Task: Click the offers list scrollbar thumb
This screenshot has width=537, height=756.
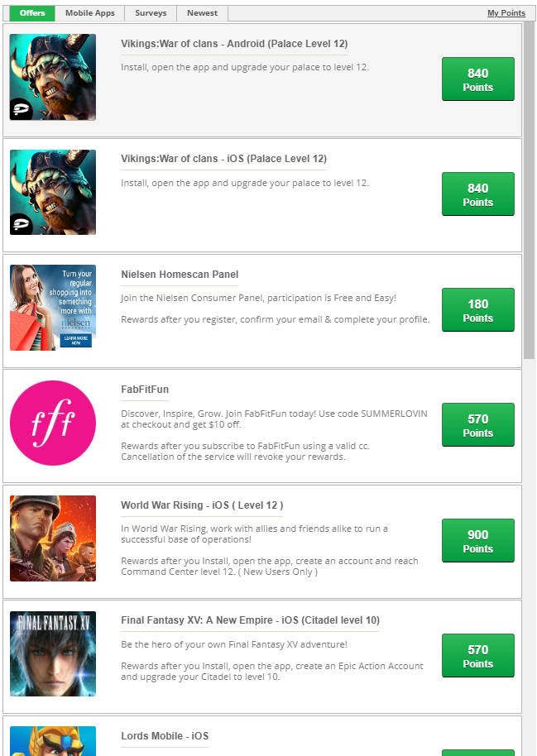Action: (530, 190)
